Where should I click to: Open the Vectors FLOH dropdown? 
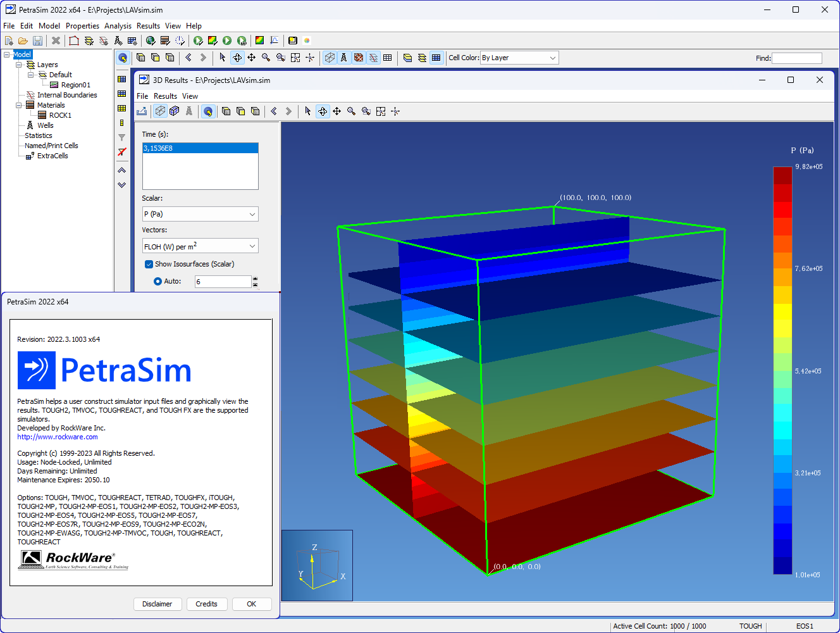click(x=200, y=246)
